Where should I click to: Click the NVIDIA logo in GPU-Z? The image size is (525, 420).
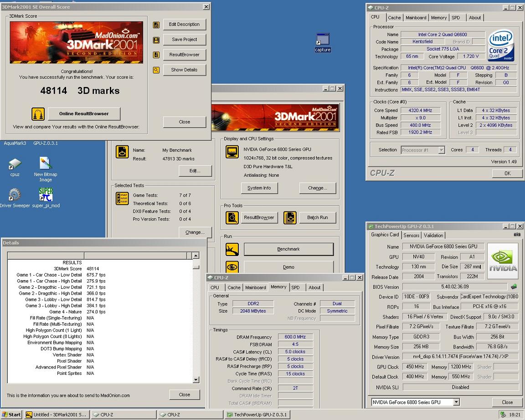[503, 261]
